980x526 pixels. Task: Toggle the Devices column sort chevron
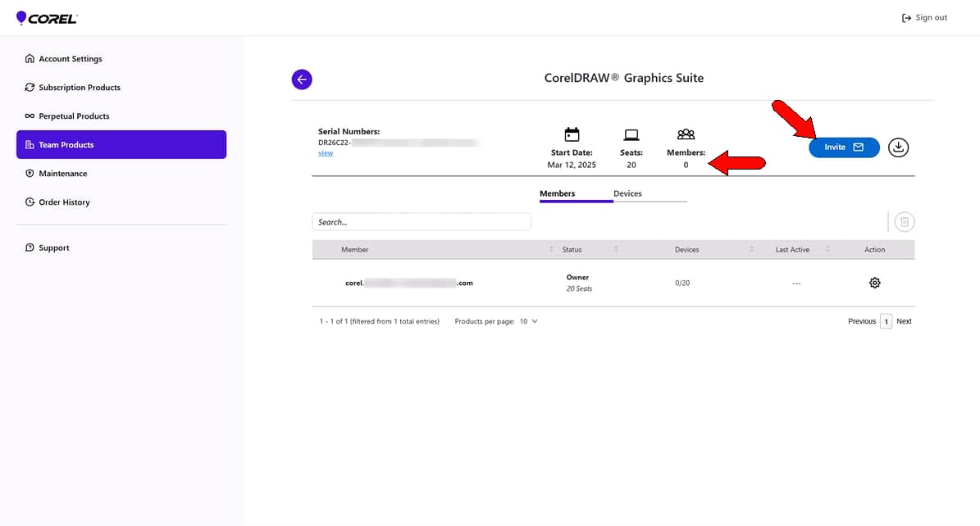coord(750,249)
